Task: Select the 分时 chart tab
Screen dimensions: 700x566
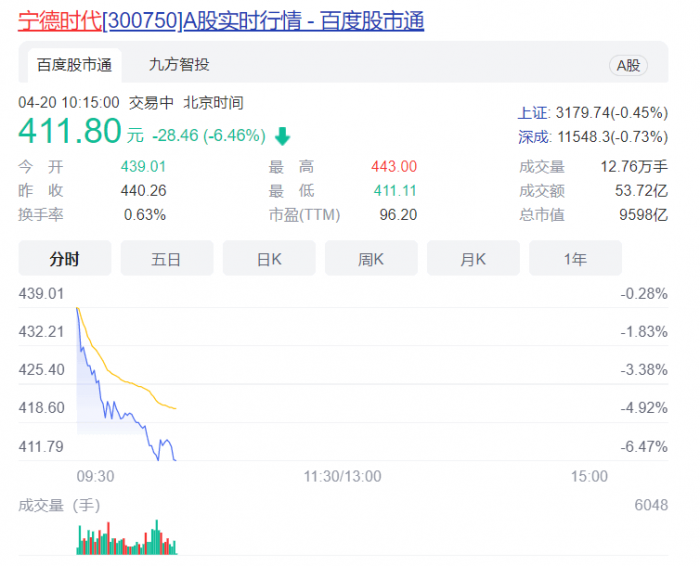Action: click(x=65, y=258)
